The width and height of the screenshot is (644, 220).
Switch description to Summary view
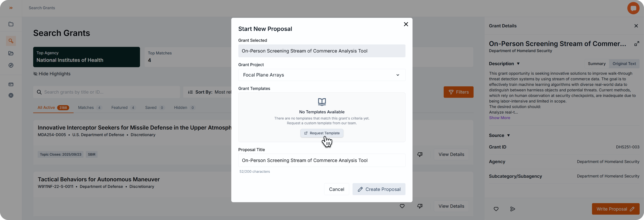[x=597, y=64]
